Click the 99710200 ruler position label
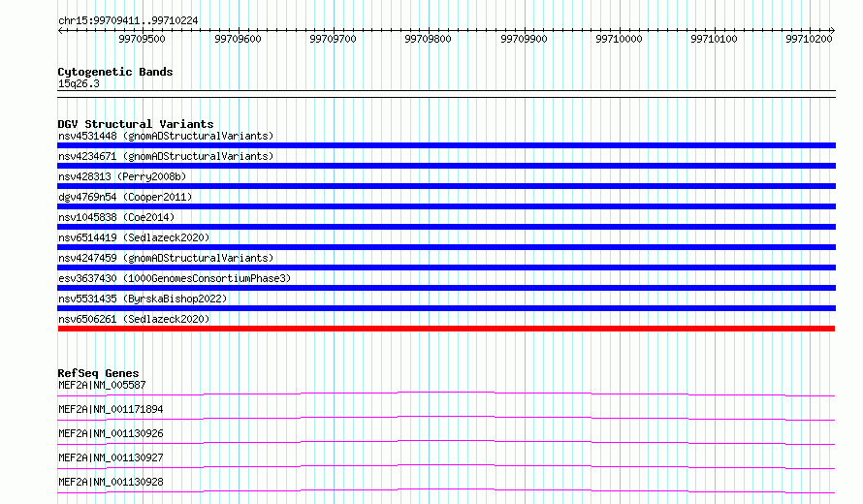The image size is (863, 504). point(809,39)
